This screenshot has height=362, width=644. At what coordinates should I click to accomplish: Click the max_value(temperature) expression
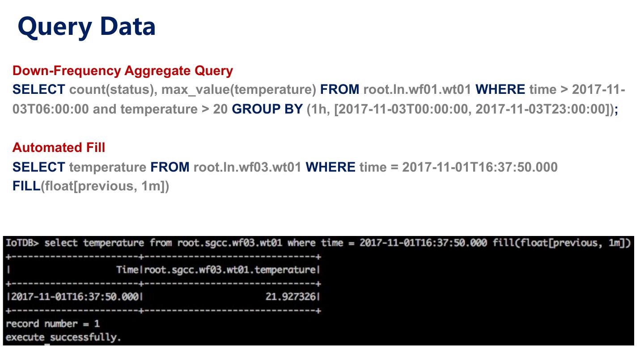[x=239, y=89]
